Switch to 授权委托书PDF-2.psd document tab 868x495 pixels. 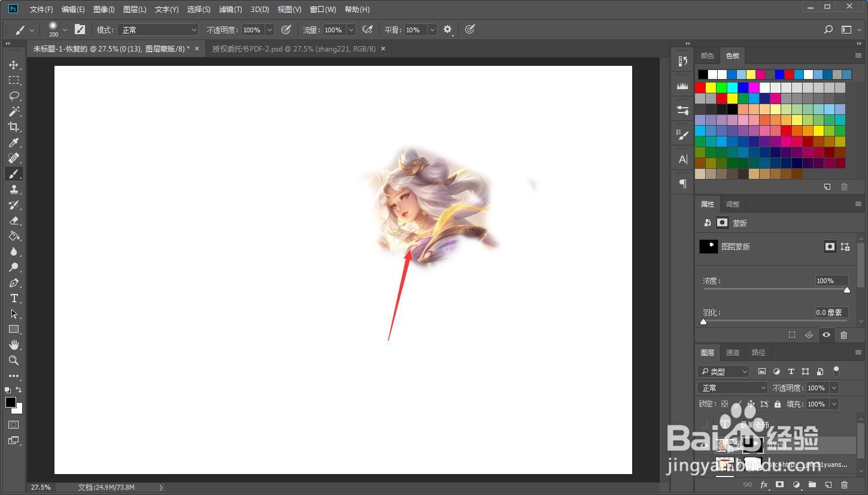[x=294, y=48]
